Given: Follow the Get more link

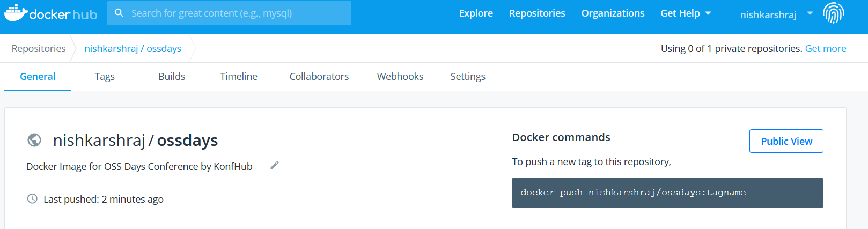Looking at the screenshot, I should pyautogui.click(x=826, y=49).
